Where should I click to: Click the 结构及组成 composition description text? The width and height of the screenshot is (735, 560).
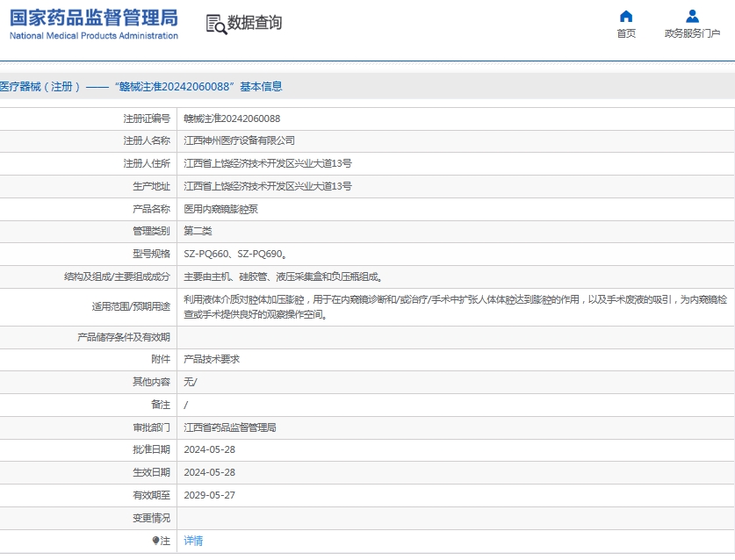[x=283, y=277]
